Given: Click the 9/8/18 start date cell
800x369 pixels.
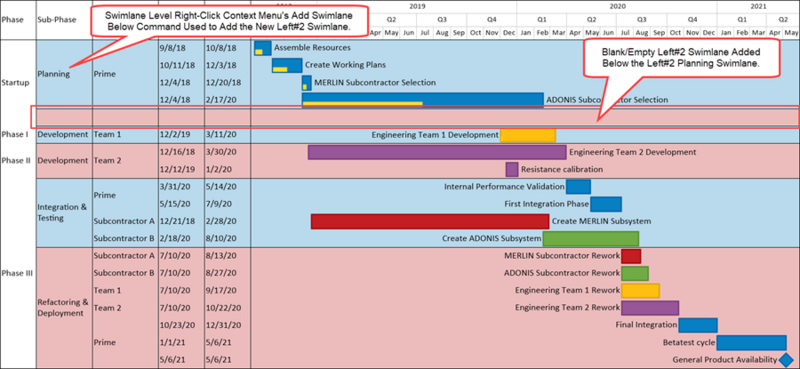Looking at the screenshot, I should point(171,48).
